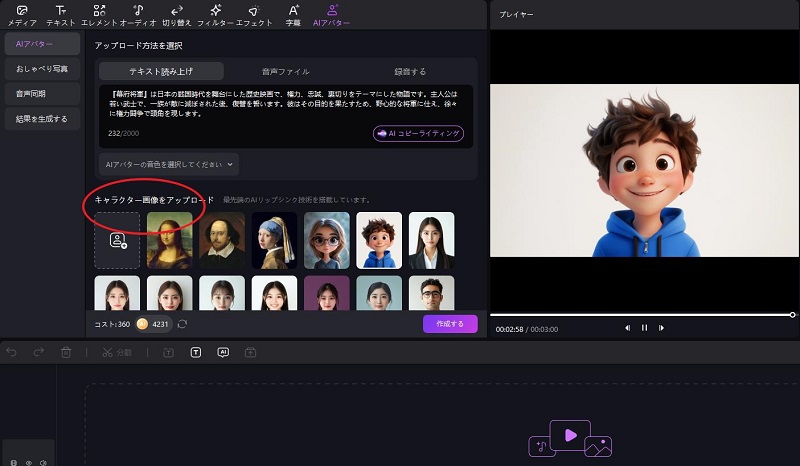Image resolution: width=800 pixels, height=466 pixels.
Task: Click the upload character image placeholder
Action: coord(117,240)
